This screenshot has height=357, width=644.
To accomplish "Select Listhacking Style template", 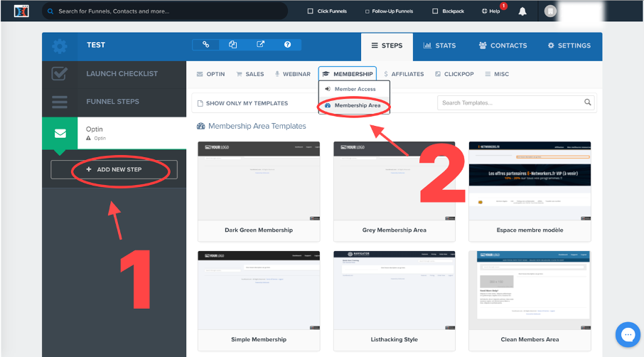I will [395, 301].
